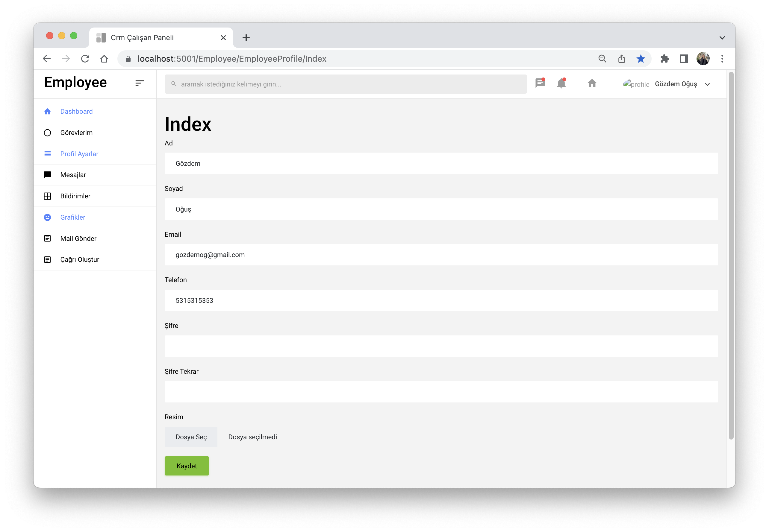Collapse the sidebar using the hamburger icon

(140, 83)
